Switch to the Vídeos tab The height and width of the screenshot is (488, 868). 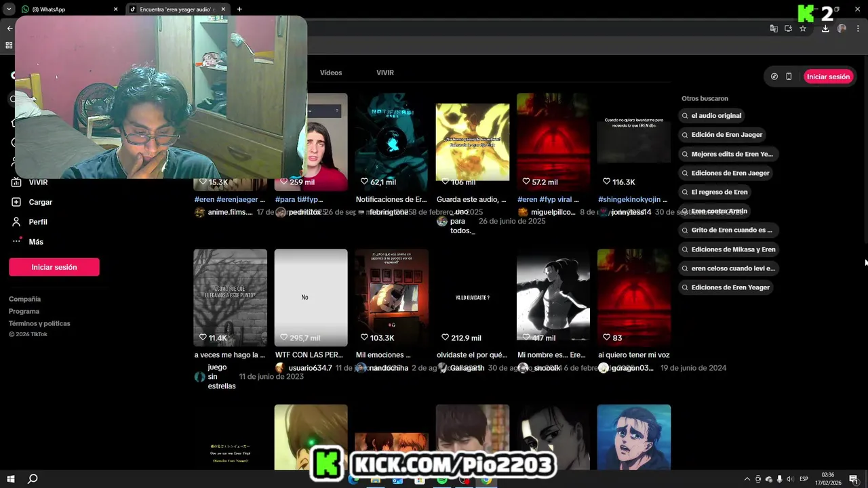[x=331, y=73]
